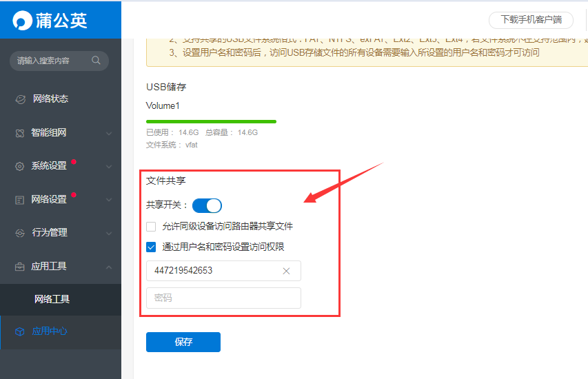Click the 已使用: 14.6G text
Screen dimensions: 588x379
tap(172, 132)
